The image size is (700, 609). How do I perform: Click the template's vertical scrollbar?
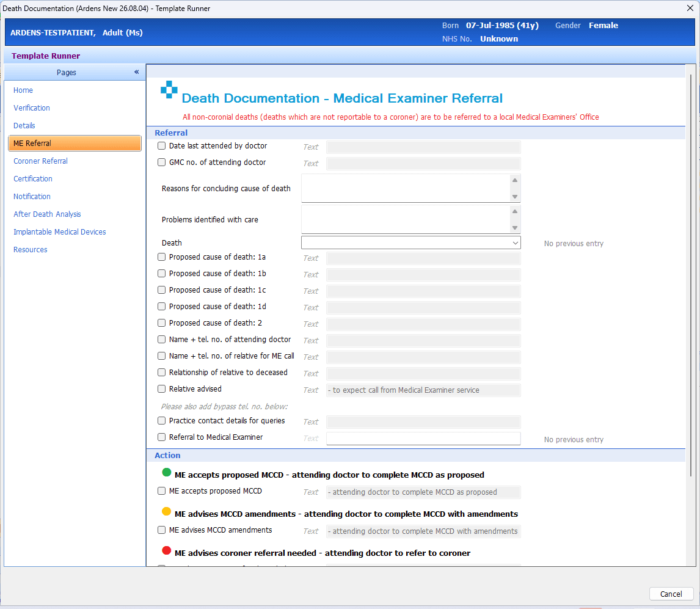(691, 275)
